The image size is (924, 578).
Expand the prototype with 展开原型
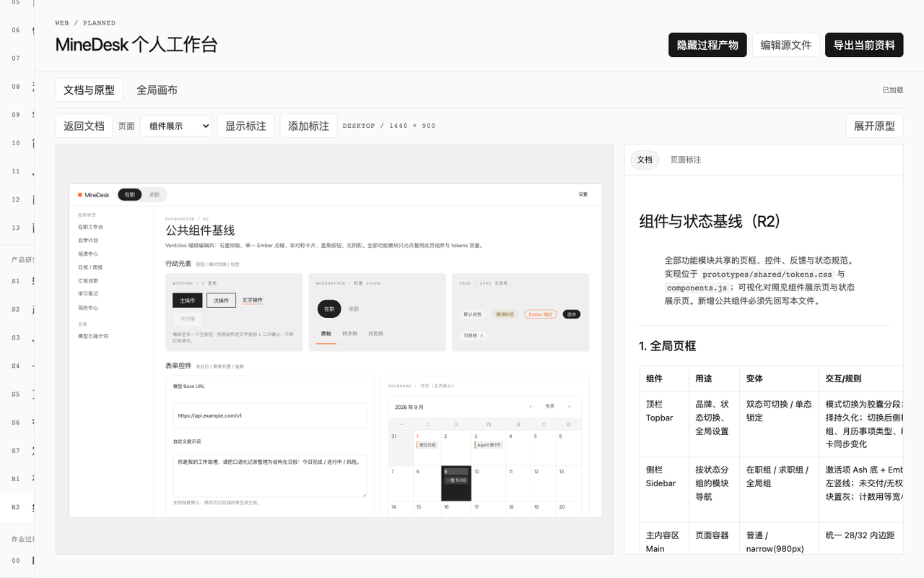click(x=874, y=126)
